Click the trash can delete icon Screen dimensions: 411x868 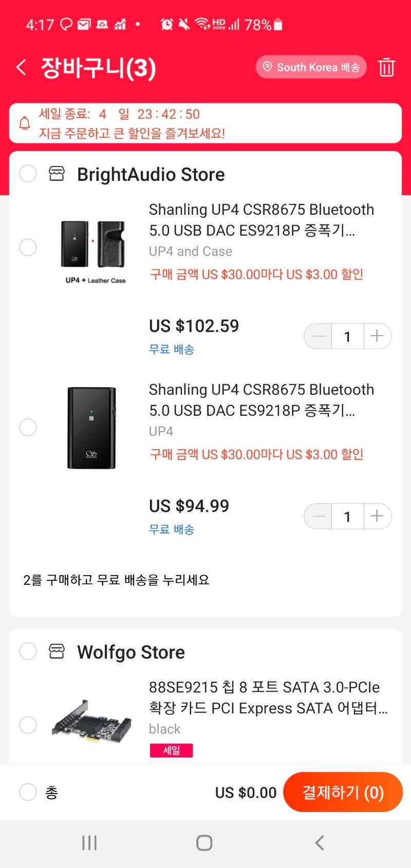(x=386, y=67)
